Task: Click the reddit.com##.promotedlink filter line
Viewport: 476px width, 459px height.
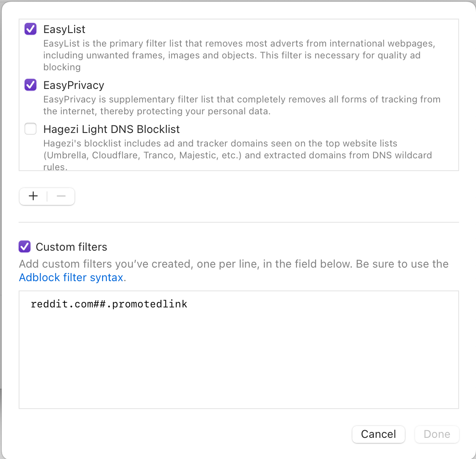Action: coord(109,304)
